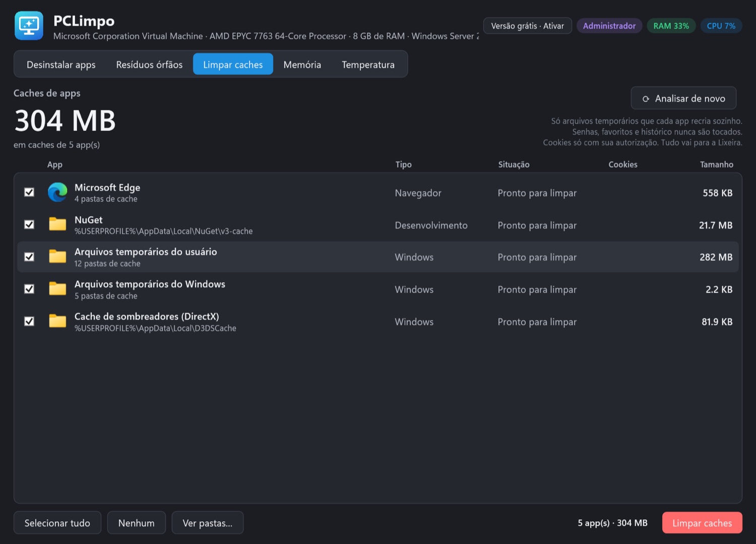This screenshot has width=756, height=544.
Task: Click the large 304 MB total
Action: [65, 121]
